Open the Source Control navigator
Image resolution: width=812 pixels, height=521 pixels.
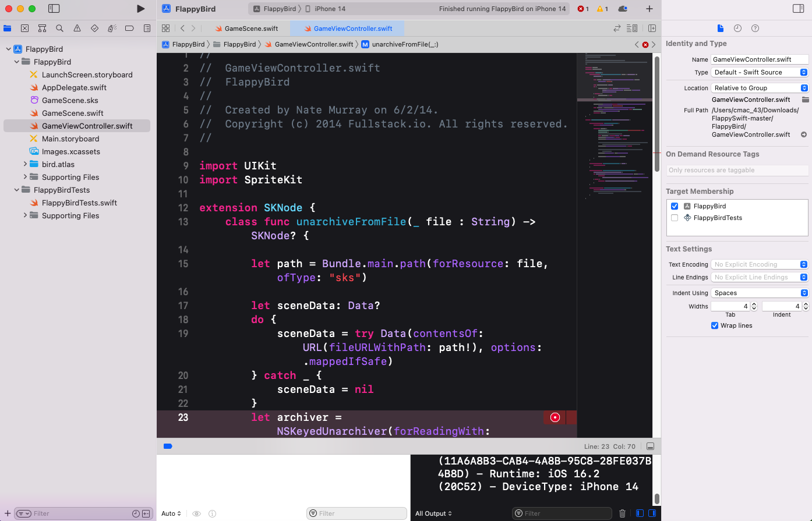coord(24,28)
